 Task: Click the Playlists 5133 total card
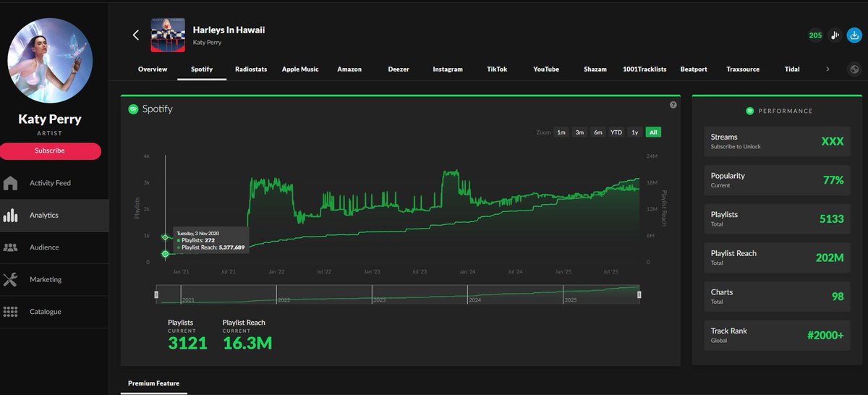point(778,218)
